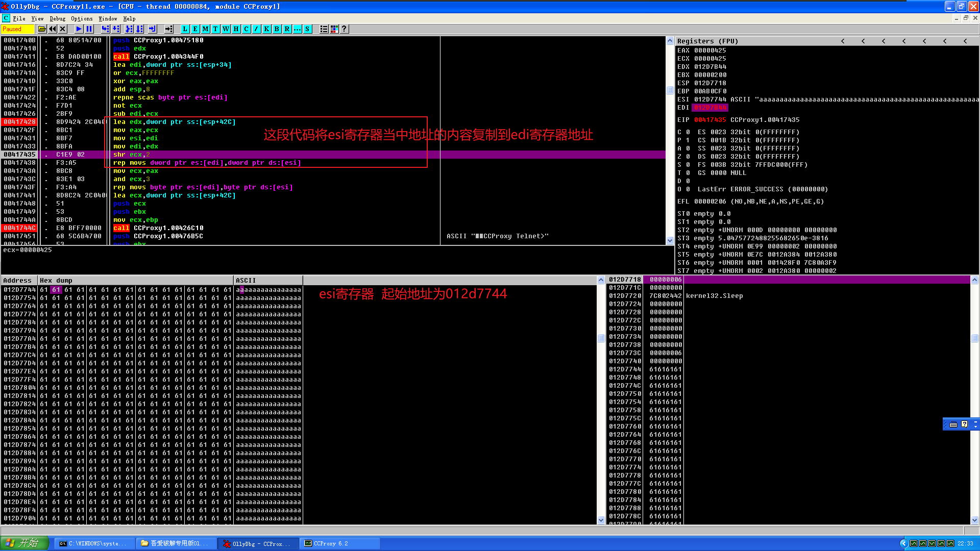This screenshot has height=551, width=980.
Task: Click the Go to address icon
Action: click(x=169, y=29)
